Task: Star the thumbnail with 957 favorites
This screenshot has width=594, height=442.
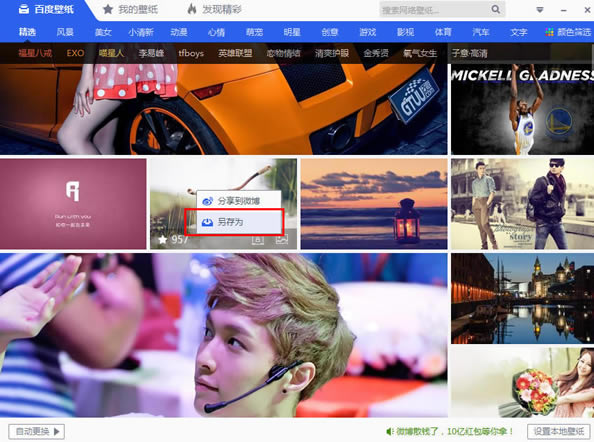Action: [163, 240]
